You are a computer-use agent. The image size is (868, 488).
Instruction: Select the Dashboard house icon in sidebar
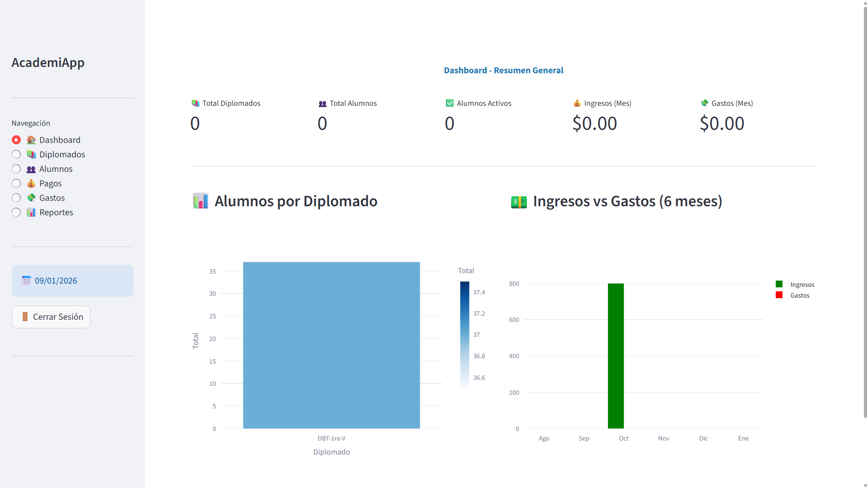click(x=31, y=140)
